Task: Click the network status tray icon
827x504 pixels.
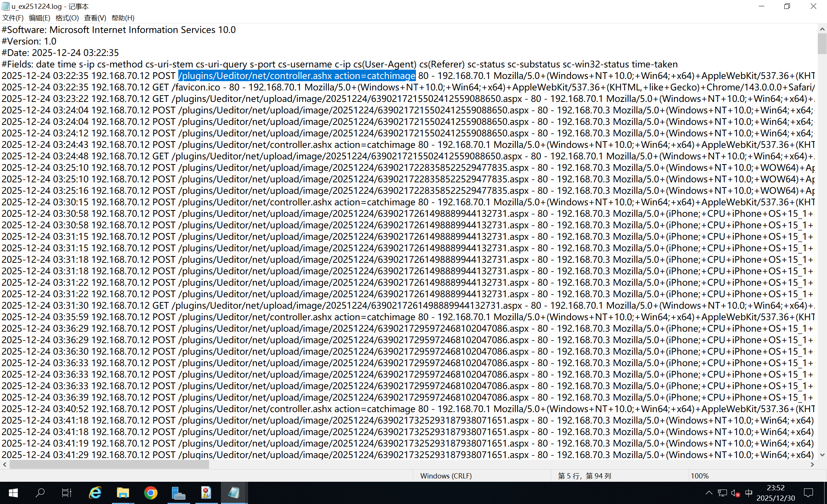Action: click(722, 493)
